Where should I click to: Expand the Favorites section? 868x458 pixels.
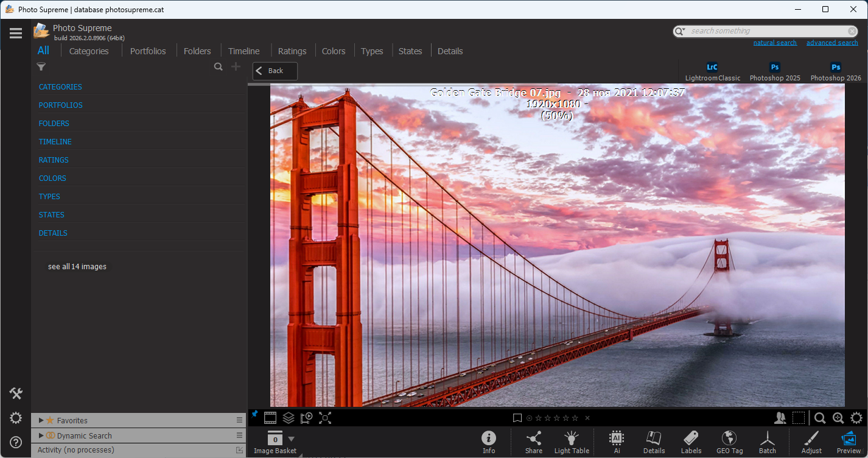tap(41, 420)
